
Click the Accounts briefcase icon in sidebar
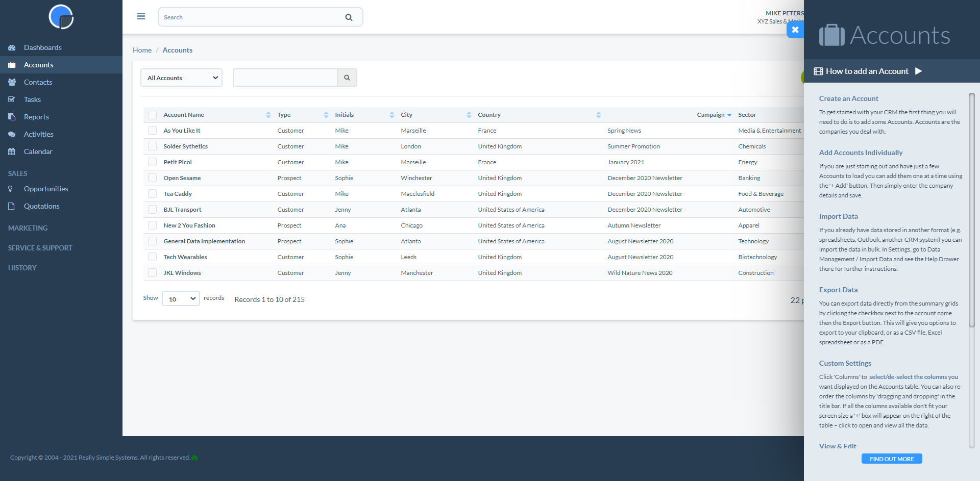click(x=12, y=65)
